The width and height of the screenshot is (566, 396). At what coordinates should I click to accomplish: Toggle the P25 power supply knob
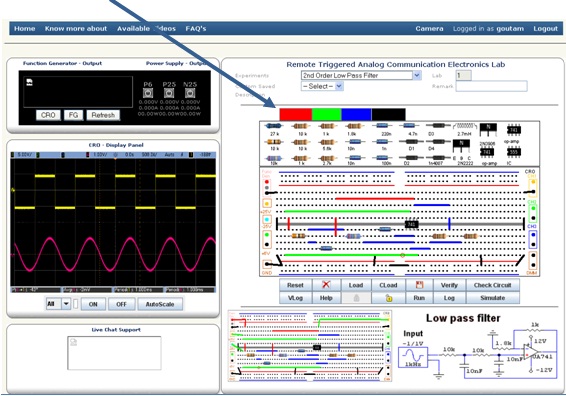169,93
